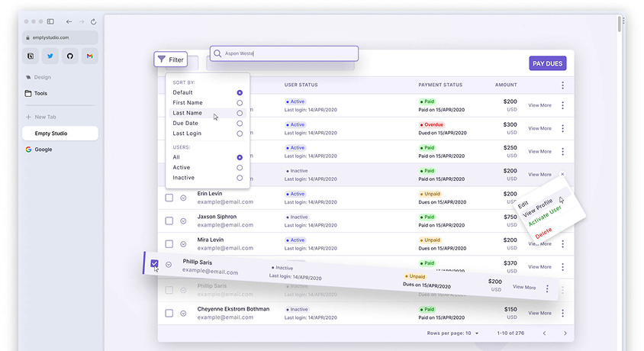Uncheck the selected Phillip Saris checkbox
The image size is (644, 351).
pos(155,264)
